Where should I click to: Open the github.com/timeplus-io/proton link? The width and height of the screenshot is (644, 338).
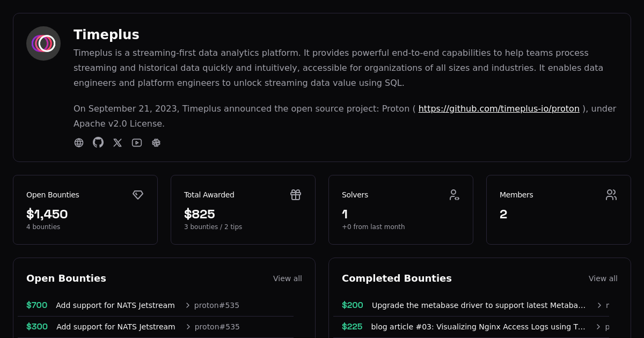coord(499,109)
